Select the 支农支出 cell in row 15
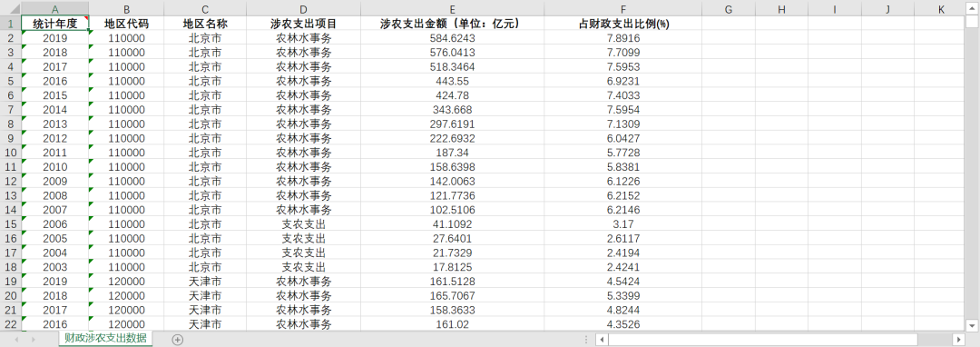The width and height of the screenshot is (980, 347). click(x=303, y=223)
